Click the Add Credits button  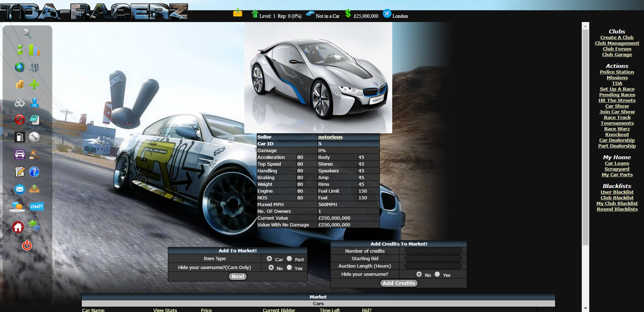pos(399,283)
